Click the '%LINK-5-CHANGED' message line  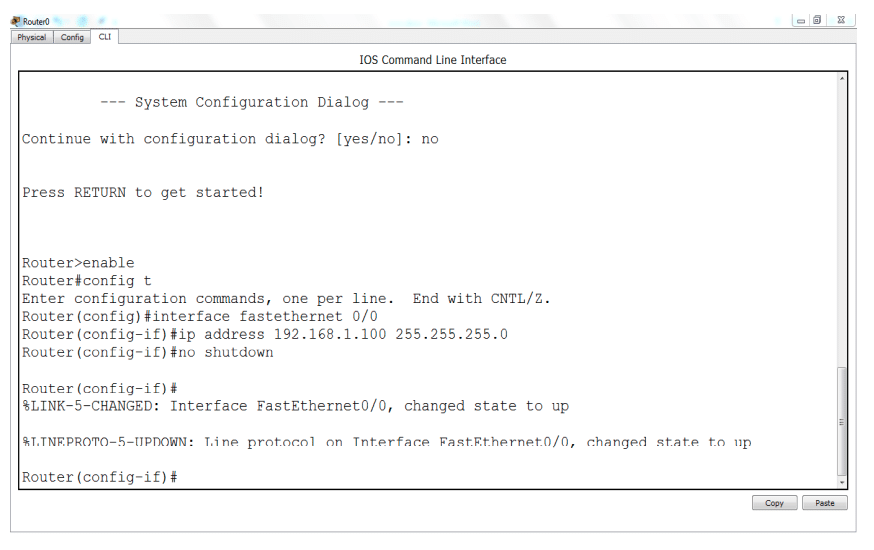click(x=295, y=406)
